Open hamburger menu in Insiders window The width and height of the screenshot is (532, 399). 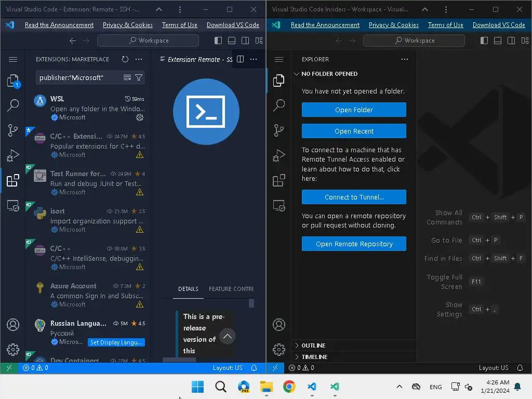point(279,59)
